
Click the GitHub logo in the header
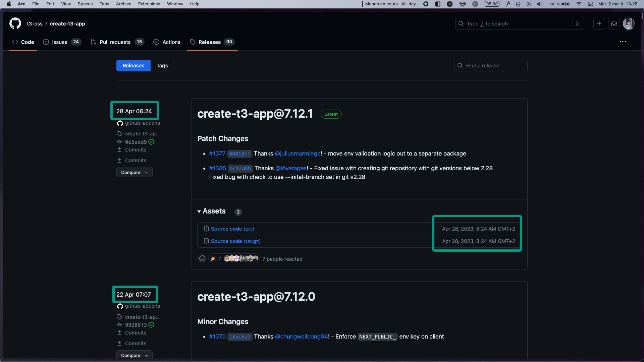(x=14, y=23)
